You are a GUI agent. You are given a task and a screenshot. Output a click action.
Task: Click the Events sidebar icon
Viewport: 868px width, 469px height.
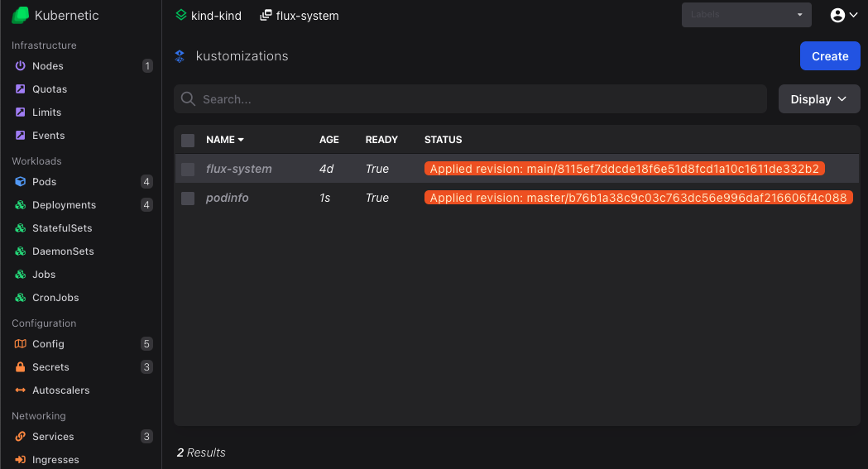(21, 136)
